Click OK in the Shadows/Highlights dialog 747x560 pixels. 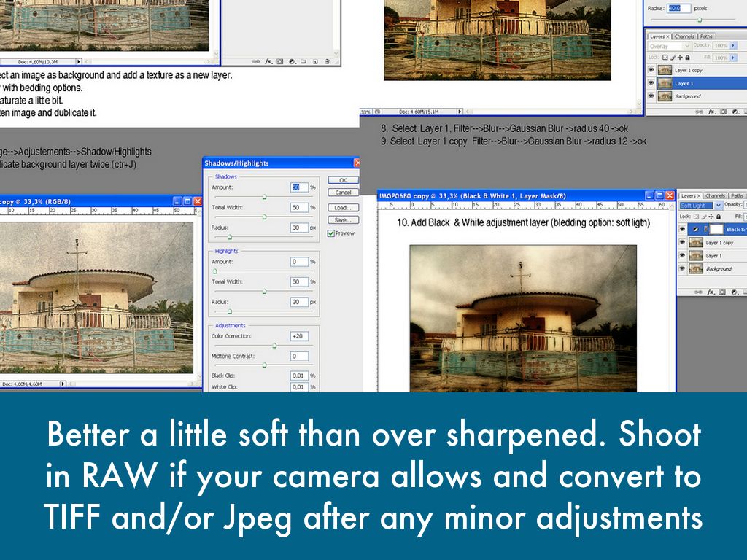pyautogui.click(x=342, y=180)
